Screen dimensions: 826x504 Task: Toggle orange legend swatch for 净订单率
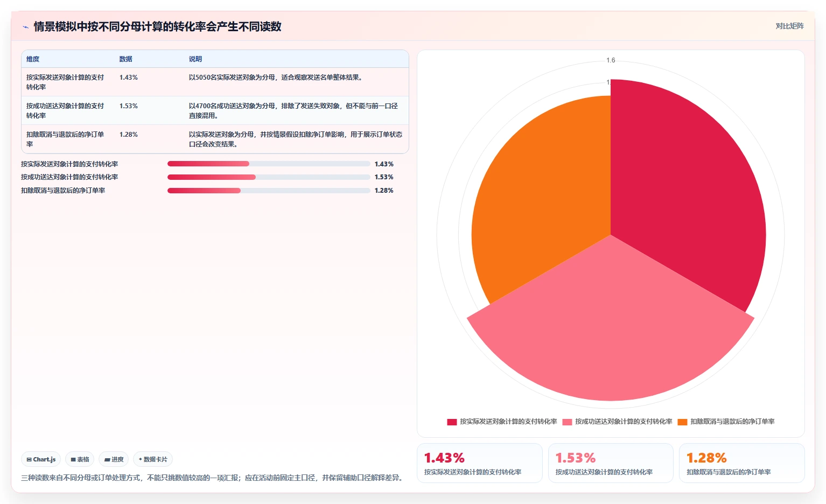click(x=683, y=422)
